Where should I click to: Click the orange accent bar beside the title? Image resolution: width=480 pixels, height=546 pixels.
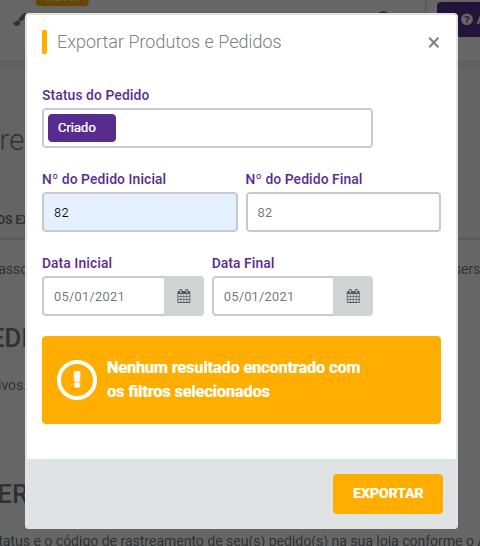[45, 42]
